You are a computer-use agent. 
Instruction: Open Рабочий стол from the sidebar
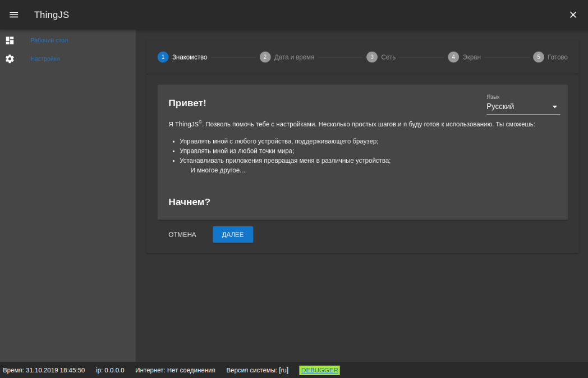49,40
